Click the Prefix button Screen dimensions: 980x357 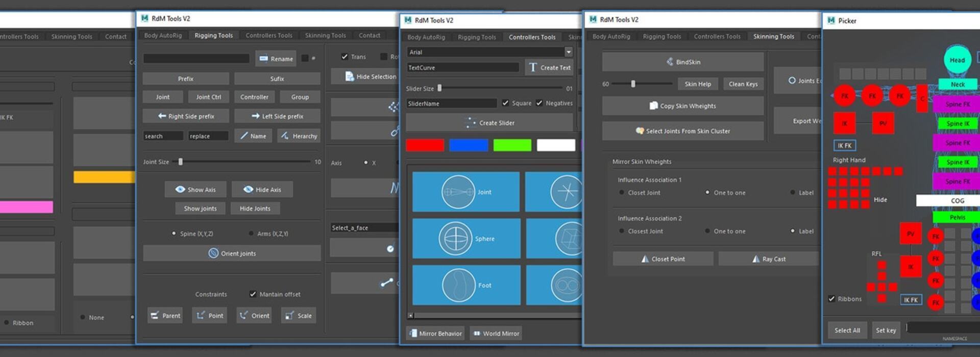coord(186,79)
